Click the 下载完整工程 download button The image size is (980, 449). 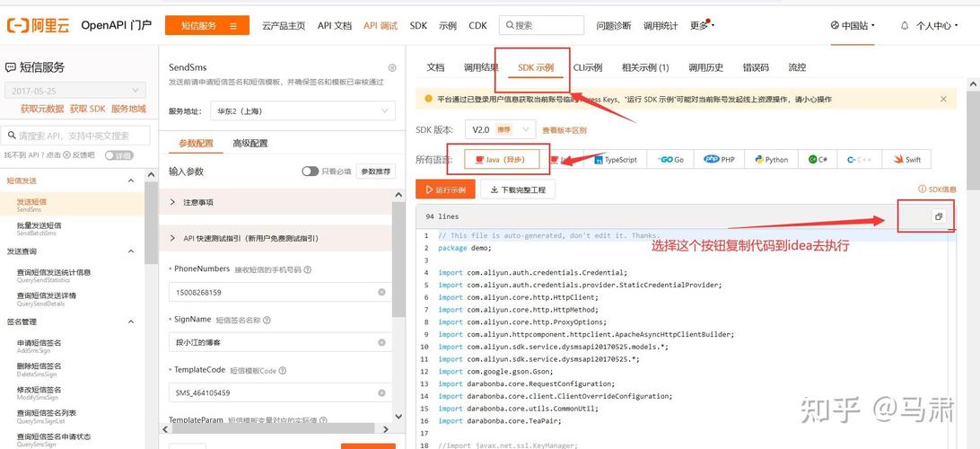tap(518, 189)
